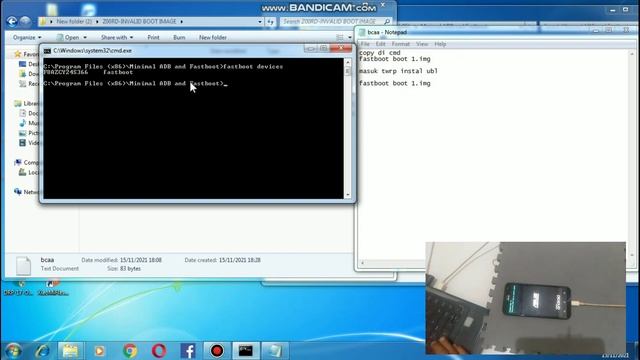Image resolution: width=640 pixels, height=360 pixels.
Task: Click 'masuk twrp instal ubl' line in Notepad
Action: coord(398,71)
